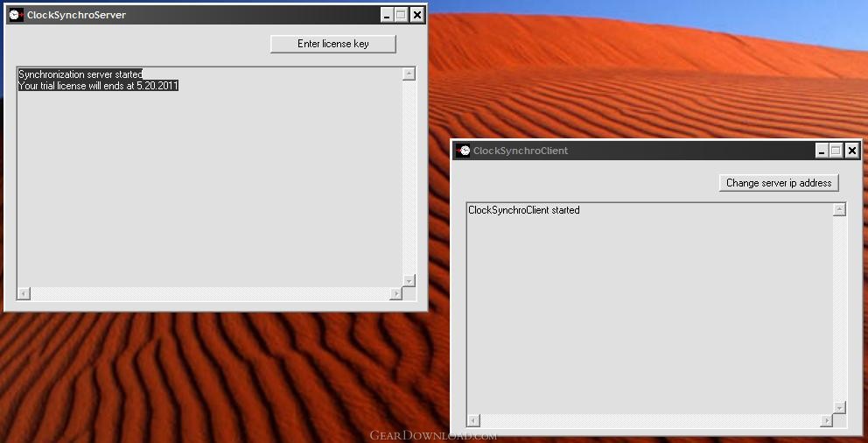Click the server log horizontal scrollbar track
Screen dimensions: 868x443
coord(210,294)
